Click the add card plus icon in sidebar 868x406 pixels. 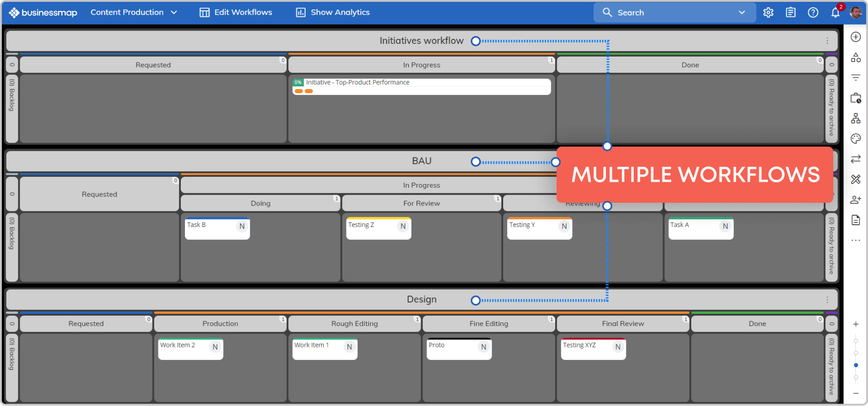click(x=856, y=37)
